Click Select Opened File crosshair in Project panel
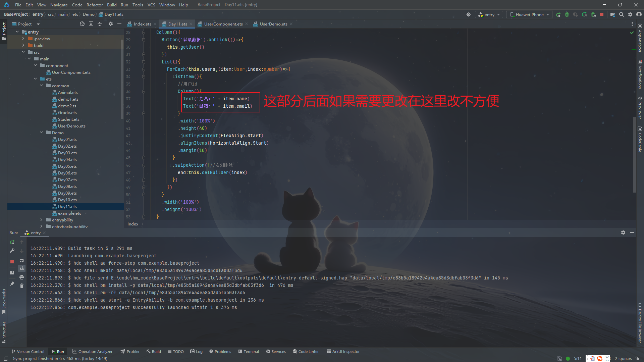Screen dimensions: 644x362 tap(82, 24)
